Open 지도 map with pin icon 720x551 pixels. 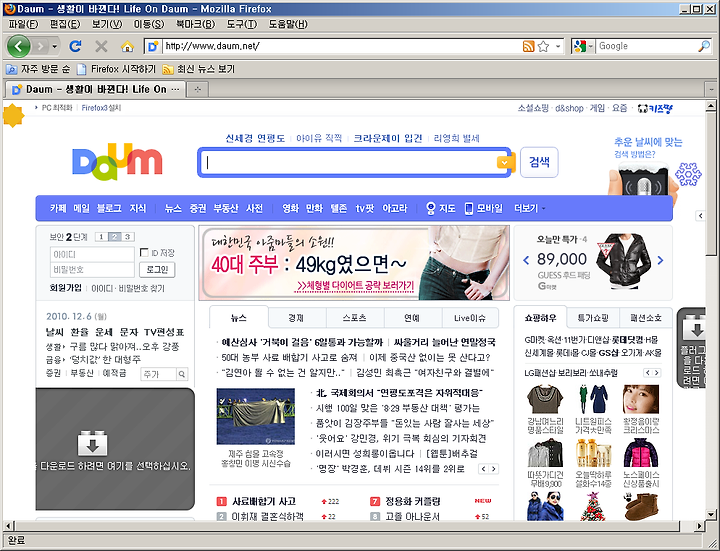[440, 208]
